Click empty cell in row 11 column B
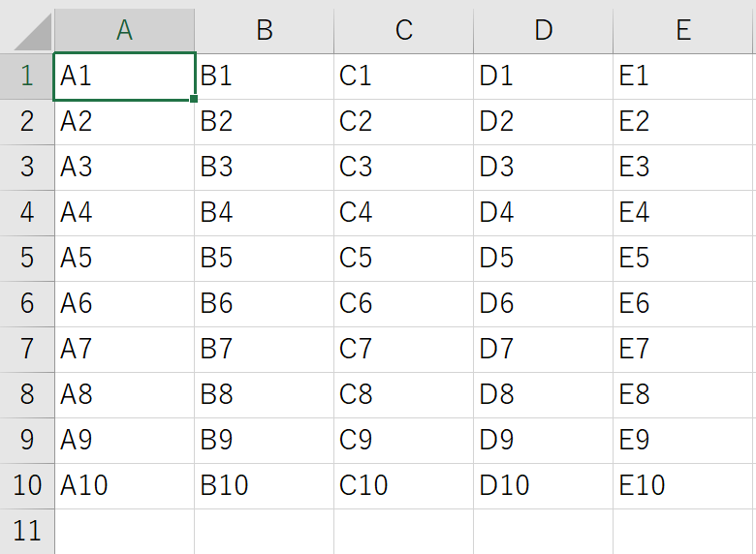This screenshot has width=756, height=554. (264, 532)
